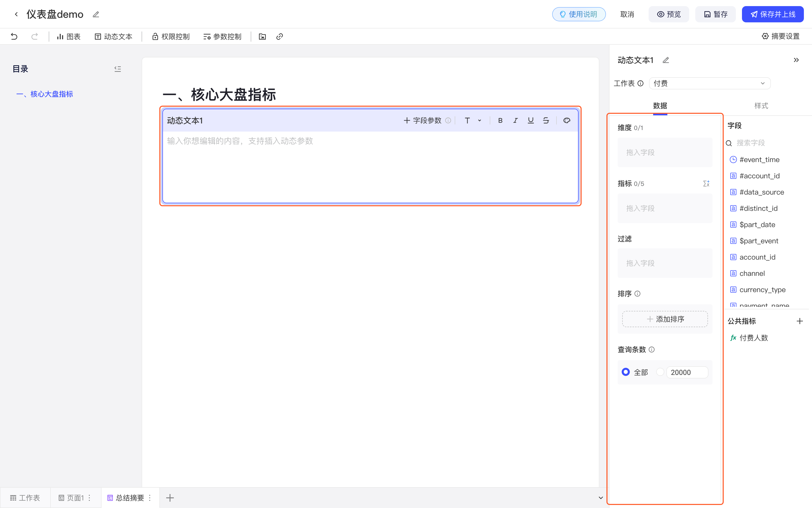This screenshot has height=508, width=812.
Task: Switch to the 样式 tab
Action: click(x=761, y=106)
